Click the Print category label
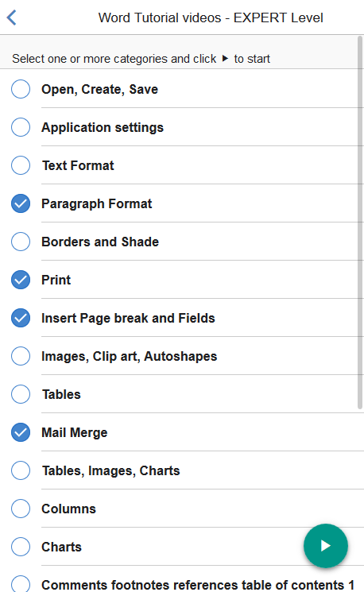Screen dimensions: 364x592 coord(56,281)
